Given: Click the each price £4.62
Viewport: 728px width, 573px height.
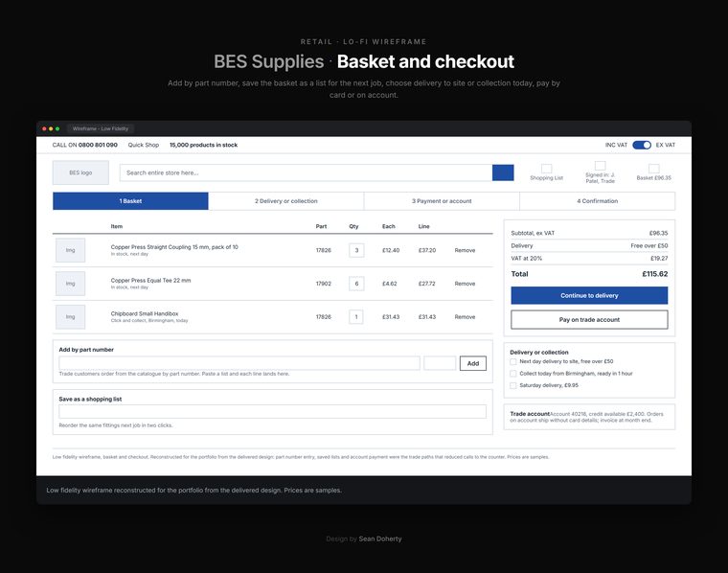Looking at the screenshot, I should coord(390,284).
